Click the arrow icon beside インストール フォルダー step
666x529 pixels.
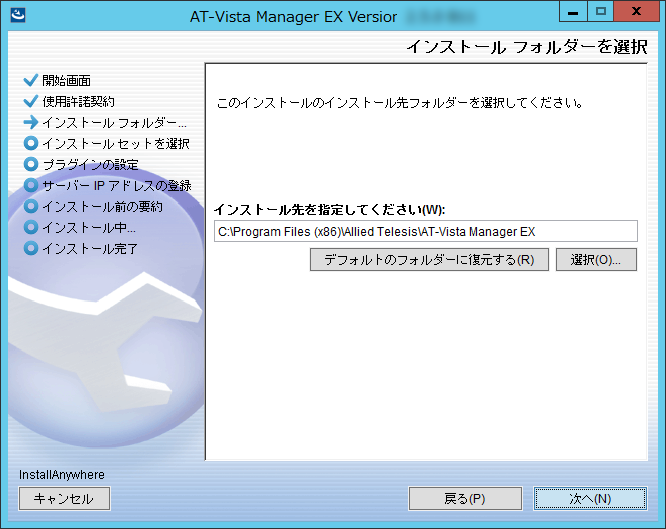point(30,123)
